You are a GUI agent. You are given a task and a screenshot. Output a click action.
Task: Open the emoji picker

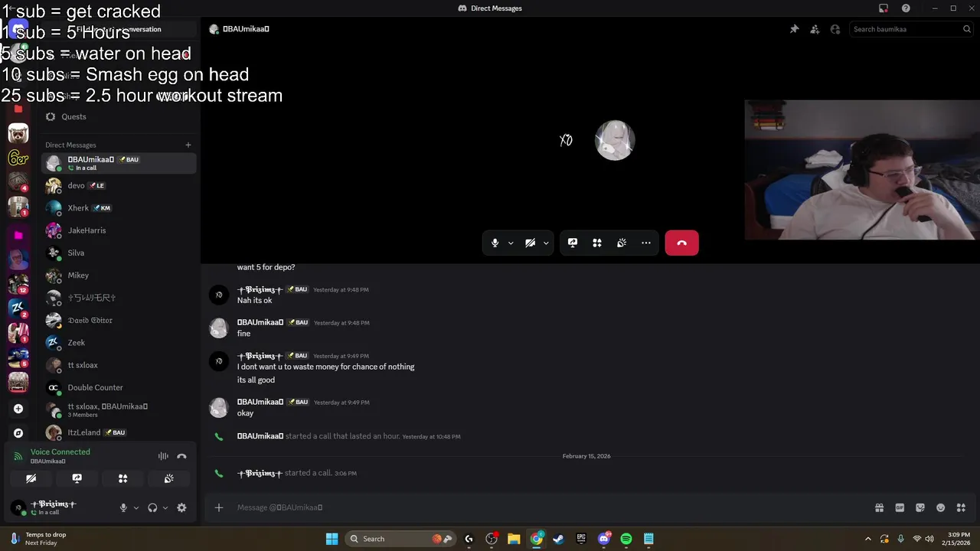tap(941, 507)
